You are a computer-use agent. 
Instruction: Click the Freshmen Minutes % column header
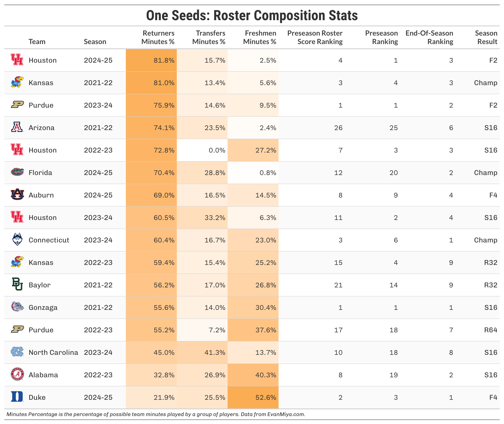point(260,37)
